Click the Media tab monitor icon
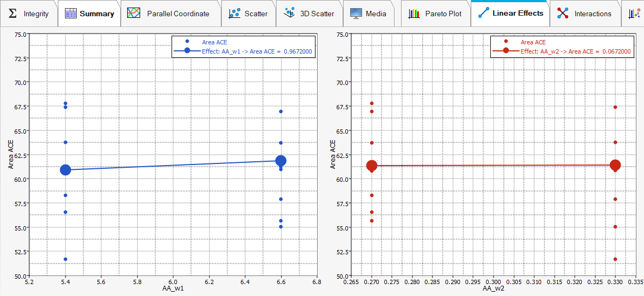The width and height of the screenshot is (644, 296). (356, 14)
